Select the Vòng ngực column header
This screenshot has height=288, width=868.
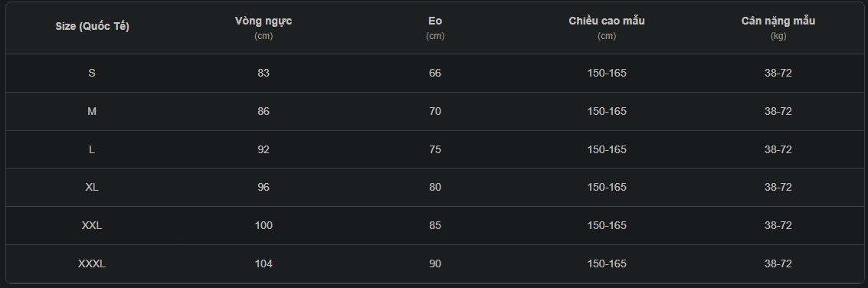click(264, 28)
